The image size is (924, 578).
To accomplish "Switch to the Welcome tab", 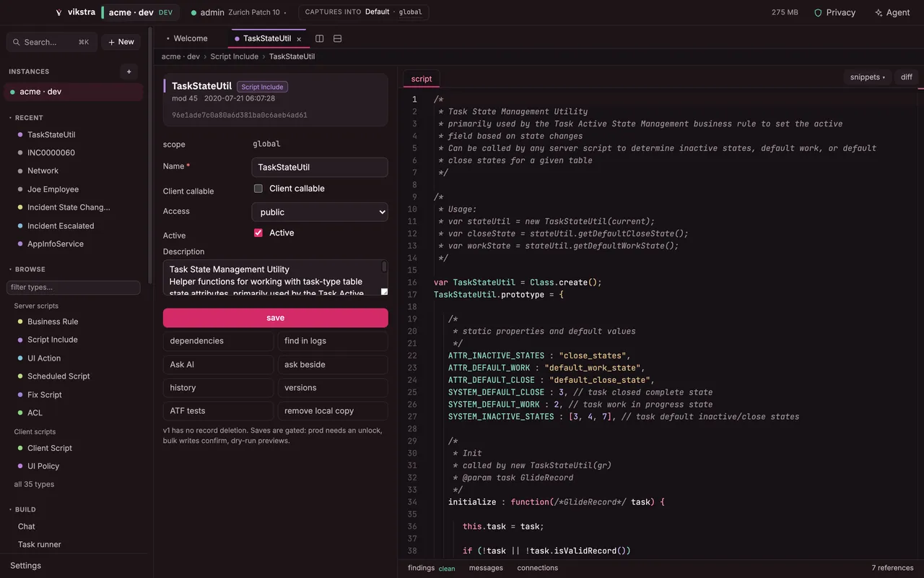I will [191, 38].
